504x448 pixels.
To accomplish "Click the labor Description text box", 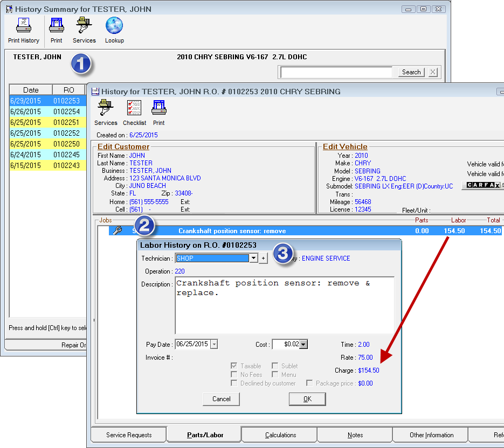I will (284, 305).
